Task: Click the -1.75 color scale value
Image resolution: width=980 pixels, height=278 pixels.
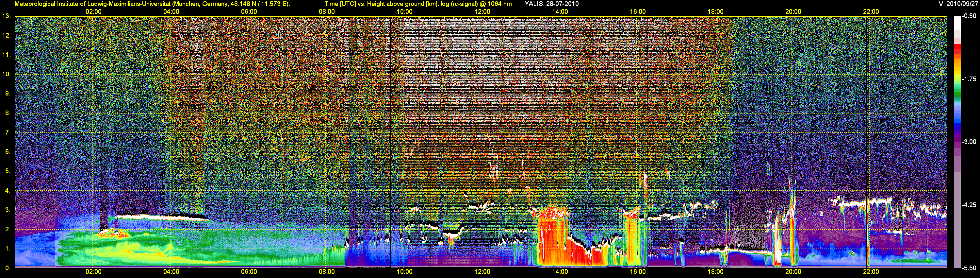Action: pyautogui.click(x=969, y=79)
